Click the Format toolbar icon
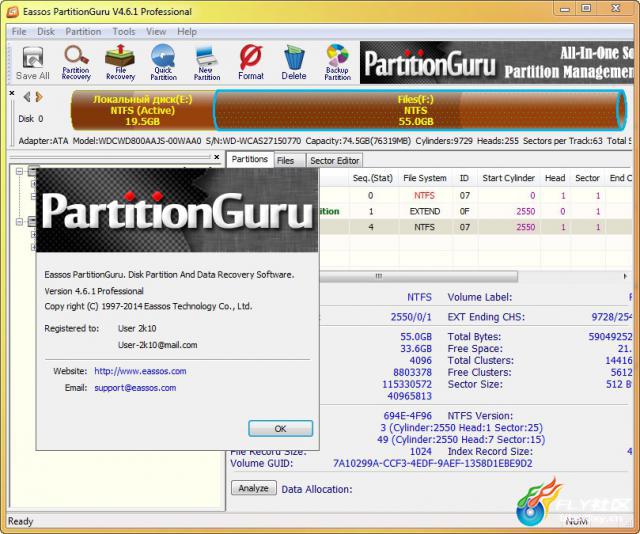 (251, 62)
